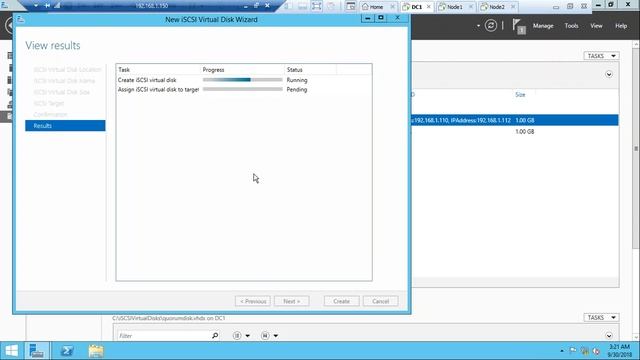640x360 pixels.
Task: Click the Cancel button in the wizard
Action: (x=380, y=301)
